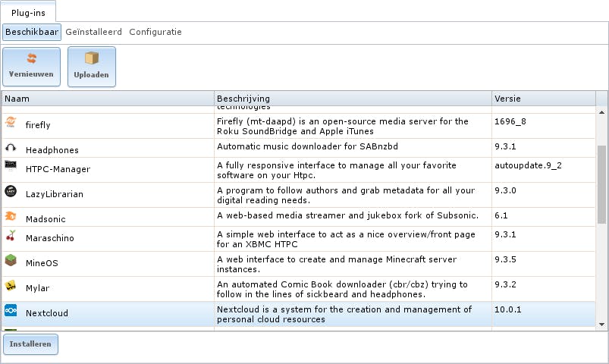Click the Nextcloud logo icon

[x=11, y=312]
